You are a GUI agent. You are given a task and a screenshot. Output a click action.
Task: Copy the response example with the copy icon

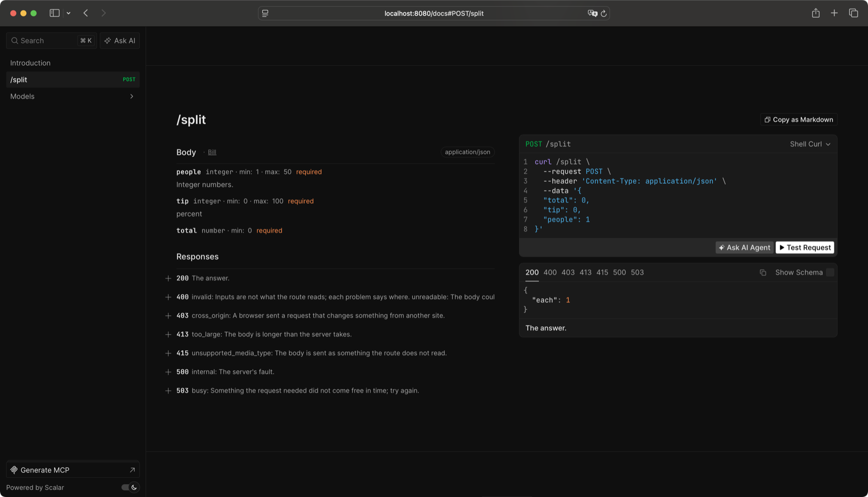pos(763,272)
